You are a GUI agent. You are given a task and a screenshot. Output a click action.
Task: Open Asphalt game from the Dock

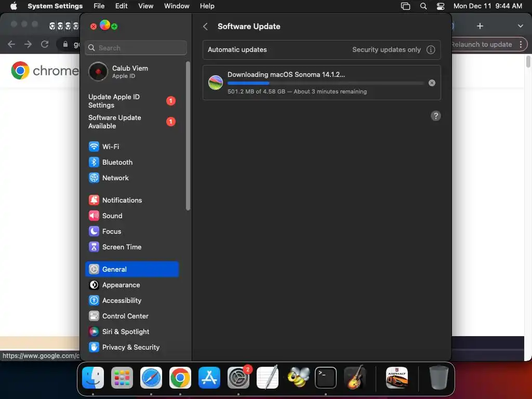(x=397, y=378)
